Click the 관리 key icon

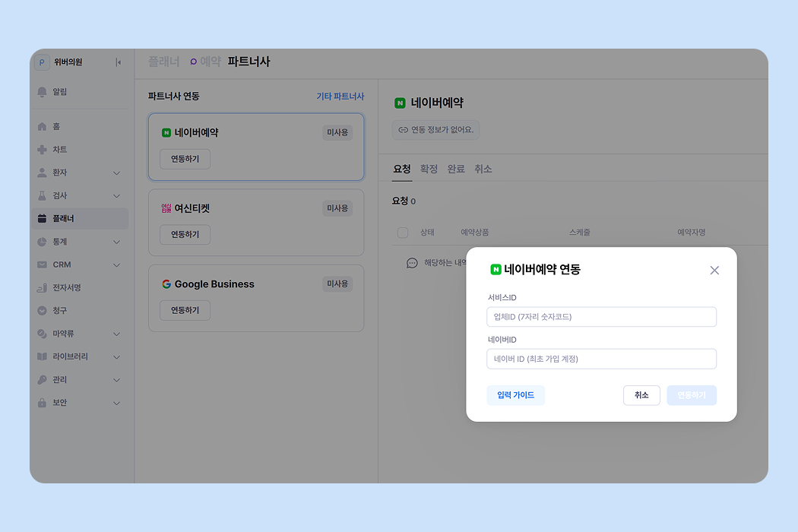pyautogui.click(x=43, y=380)
